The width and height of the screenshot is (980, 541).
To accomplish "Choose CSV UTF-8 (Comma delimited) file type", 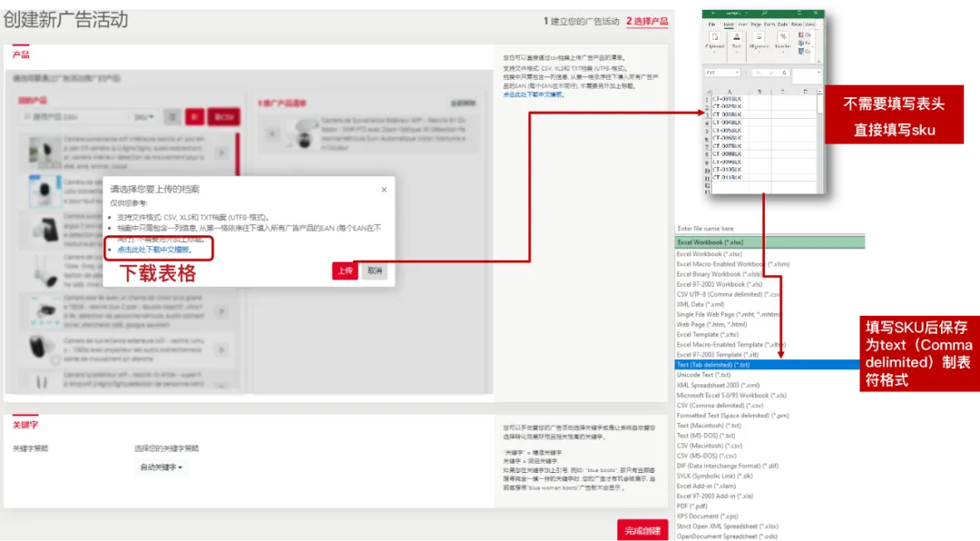I will pos(729,295).
